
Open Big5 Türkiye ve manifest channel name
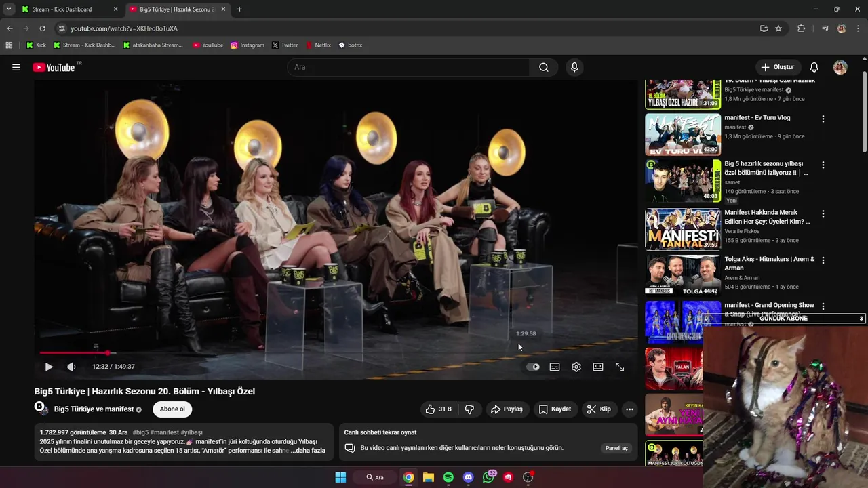pyautogui.click(x=94, y=409)
